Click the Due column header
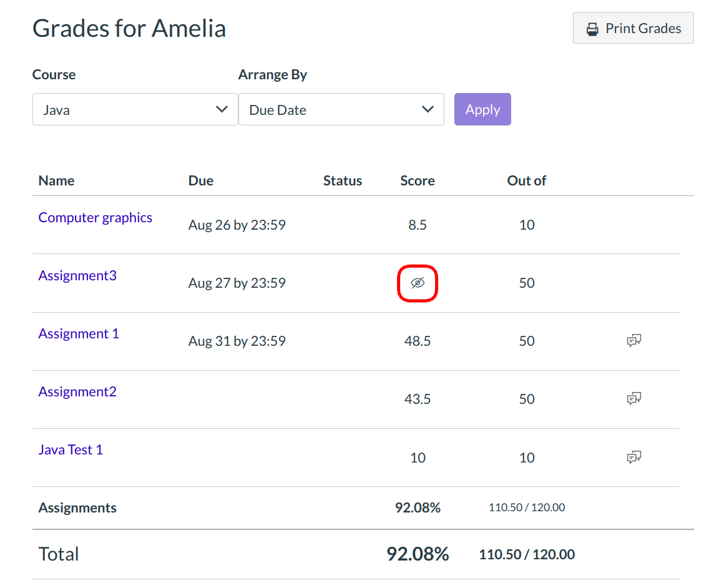Image resolution: width=714 pixels, height=588 pixels. [201, 181]
